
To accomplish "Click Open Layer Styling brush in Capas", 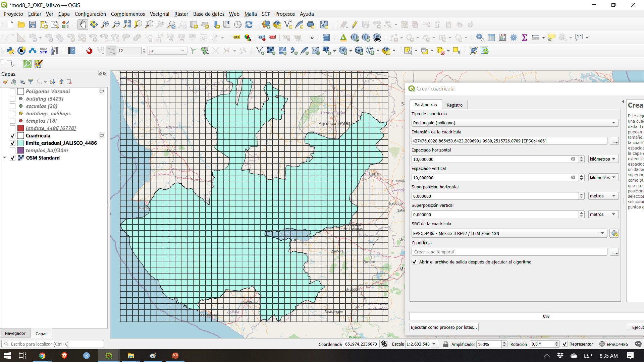I will (5, 82).
